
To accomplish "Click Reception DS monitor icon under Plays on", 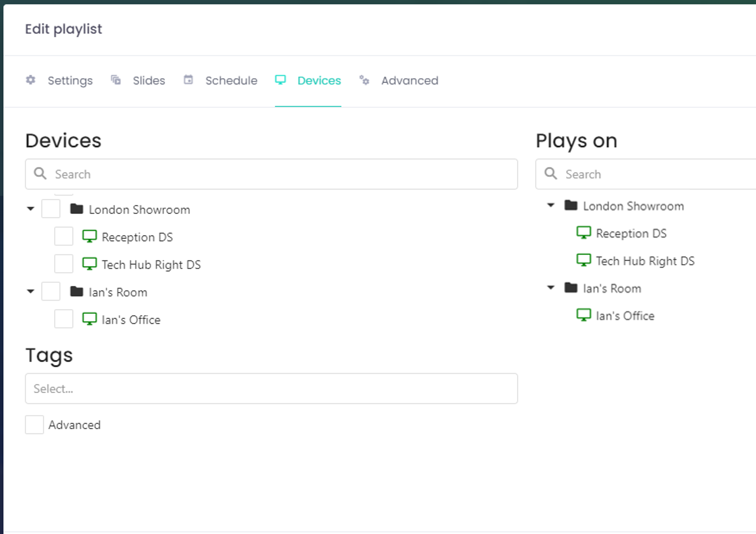I will (584, 233).
